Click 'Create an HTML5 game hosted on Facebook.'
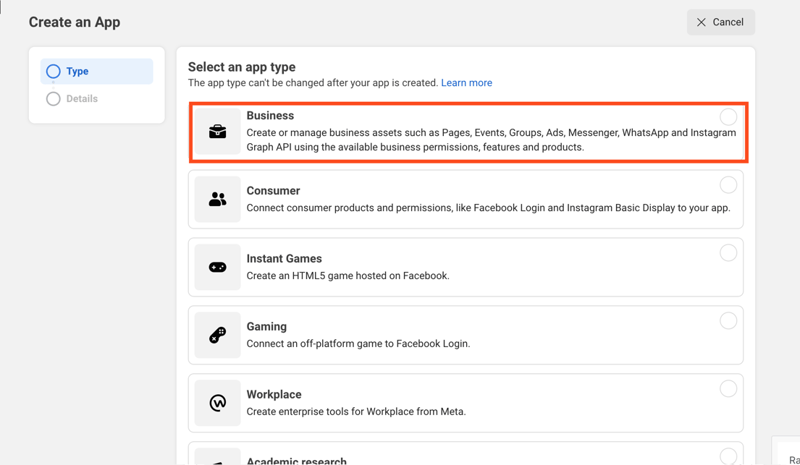The image size is (800, 465). pyautogui.click(x=348, y=276)
